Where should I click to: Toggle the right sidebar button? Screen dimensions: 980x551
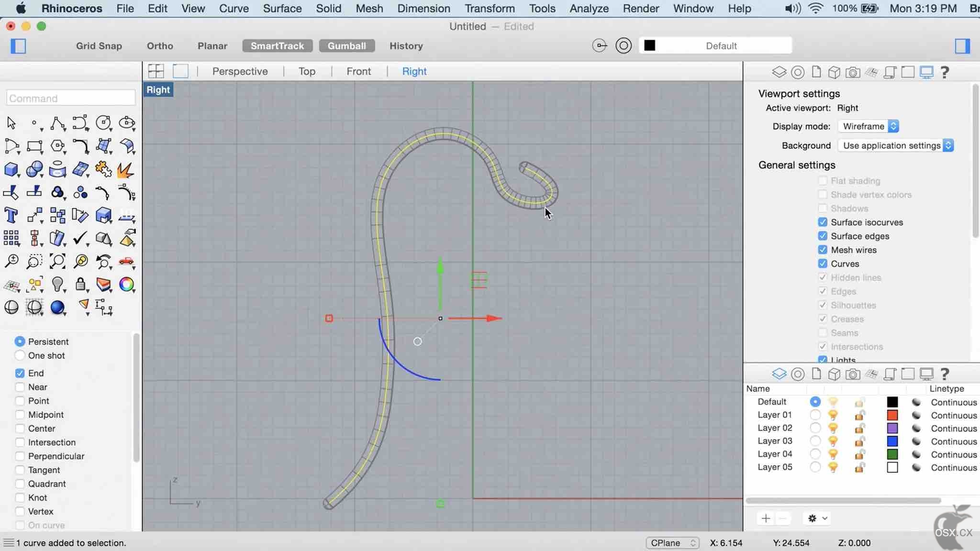tap(962, 46)
